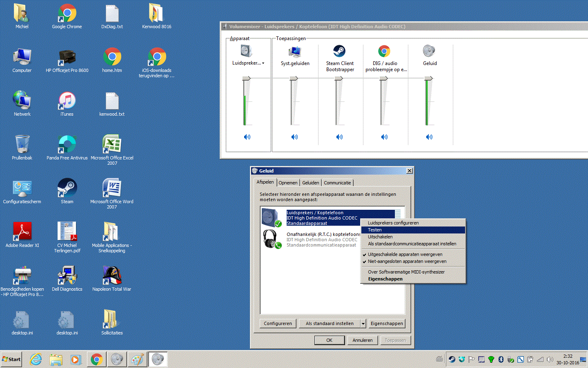
Task: Click the Bluetooth tray icon
Action: (x=501, y=359)
